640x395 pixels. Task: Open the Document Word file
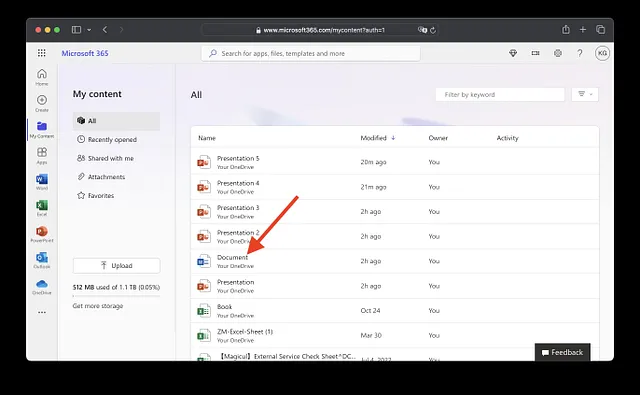(232, 257)
